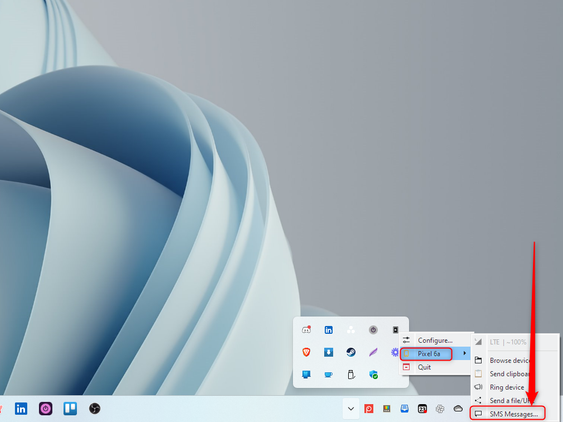563x422 pixels.
Task: Click the SMS speech bubble icon
Action: tap(478, 414)
